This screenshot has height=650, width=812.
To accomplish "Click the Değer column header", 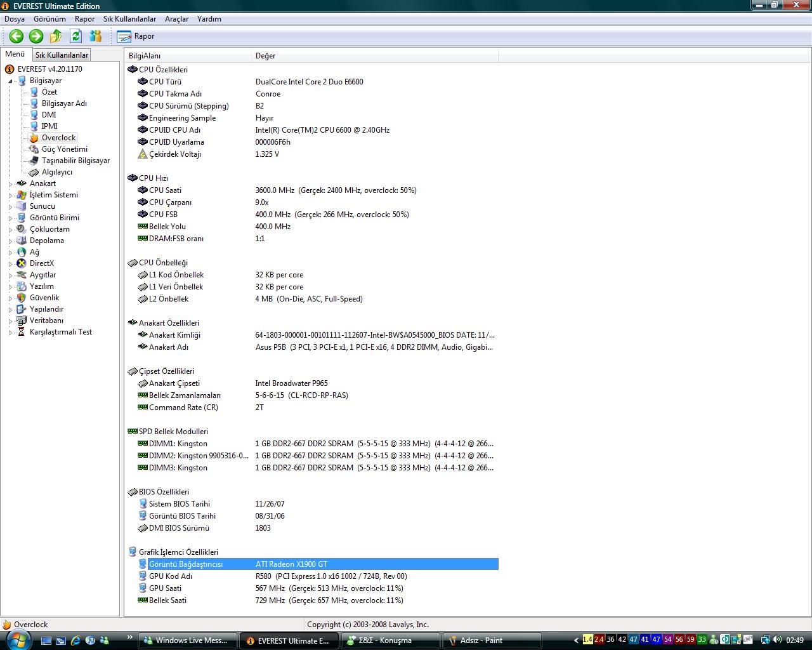I will pyautogui.click(x=375, y=56).
